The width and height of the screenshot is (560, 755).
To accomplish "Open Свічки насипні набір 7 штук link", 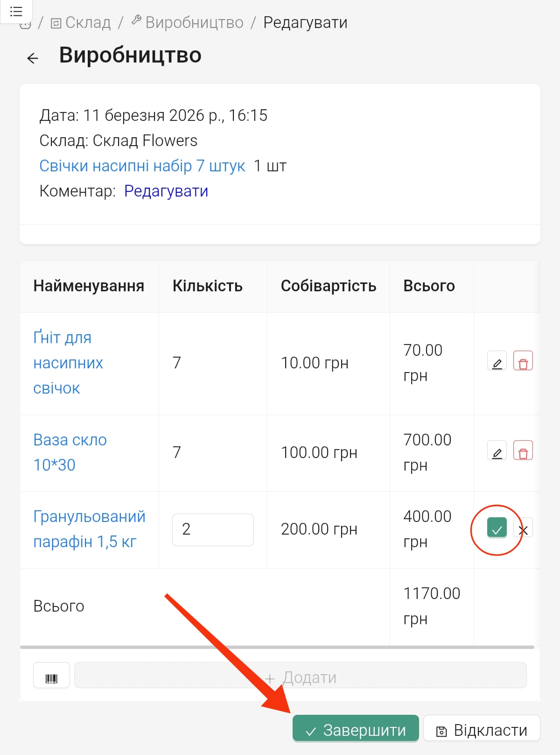I will coord(142,166).
